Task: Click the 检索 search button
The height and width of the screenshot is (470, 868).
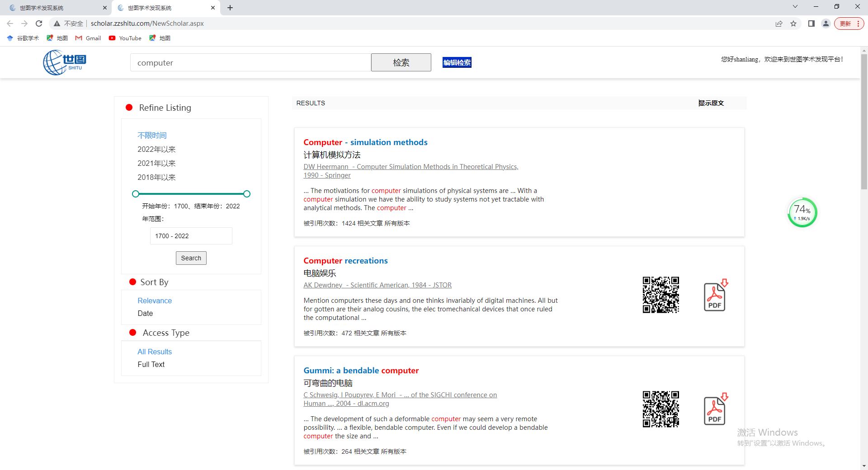Action: 401,62
